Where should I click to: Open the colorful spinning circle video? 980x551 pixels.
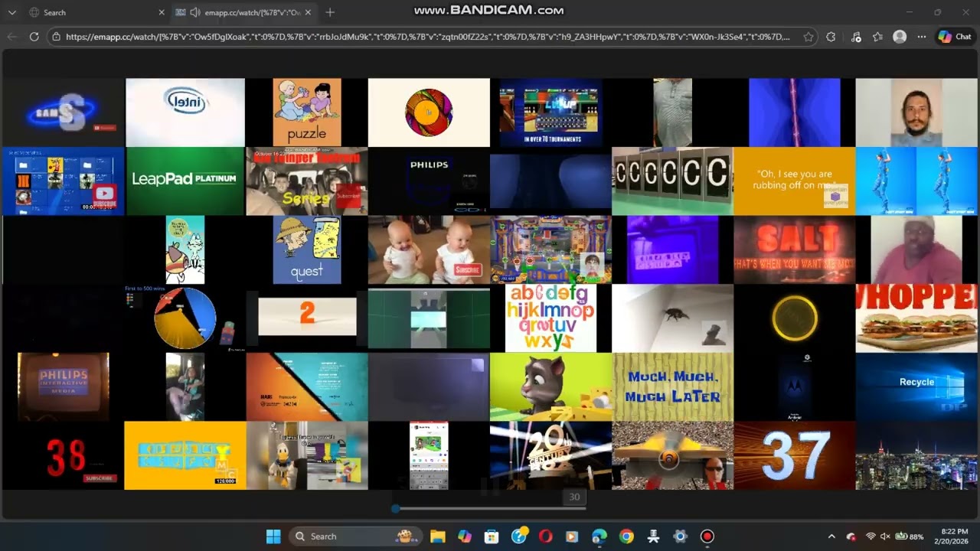[x=429, y=112]
